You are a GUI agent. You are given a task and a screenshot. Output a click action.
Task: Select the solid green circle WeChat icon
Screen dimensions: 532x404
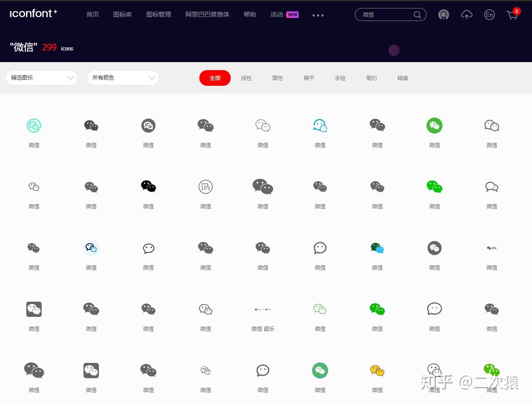click(434, 126)
